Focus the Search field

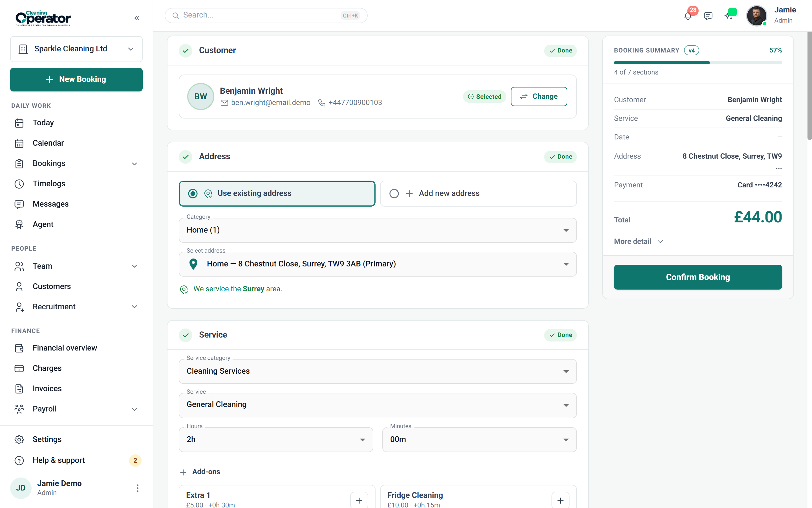coord(266,16)
